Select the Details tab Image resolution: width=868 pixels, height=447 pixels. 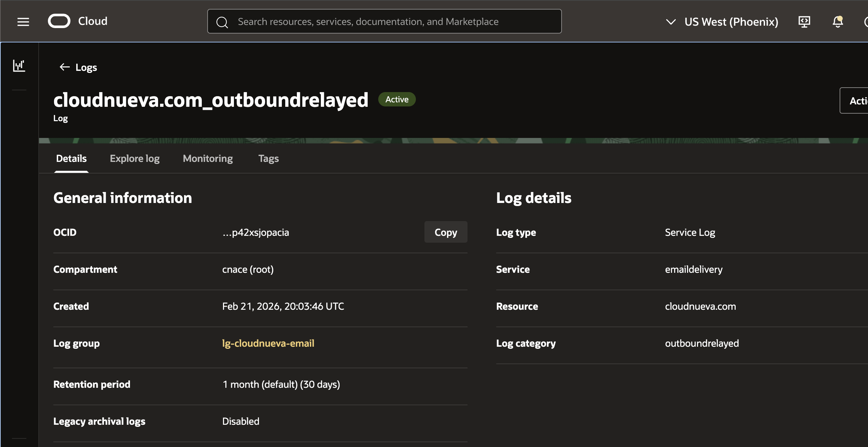click(x=71, y=158)
